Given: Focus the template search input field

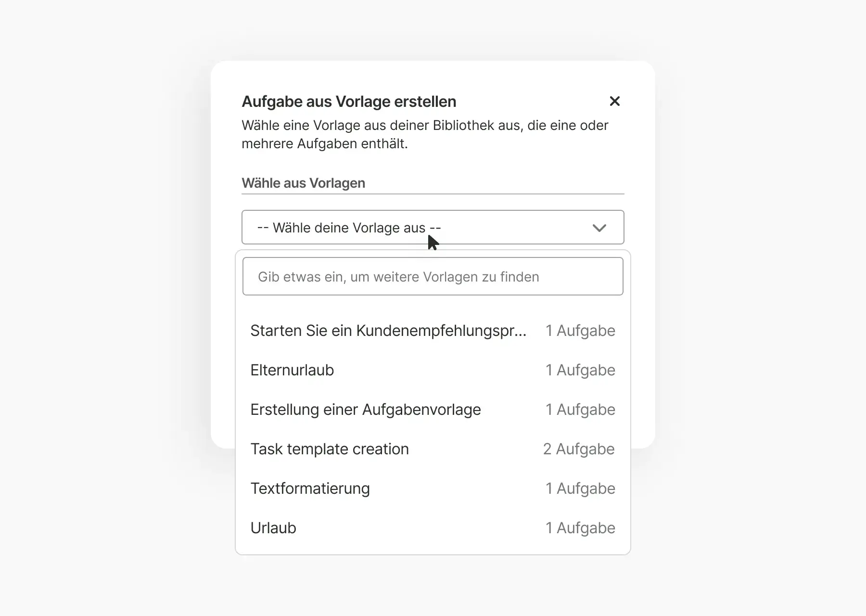Looking at the screenshot, I should coord(433,276).
